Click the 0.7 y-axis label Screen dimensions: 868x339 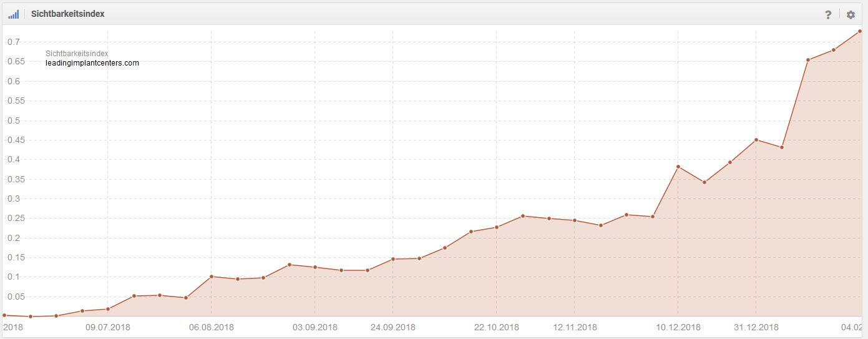click(x=14, y=42)
